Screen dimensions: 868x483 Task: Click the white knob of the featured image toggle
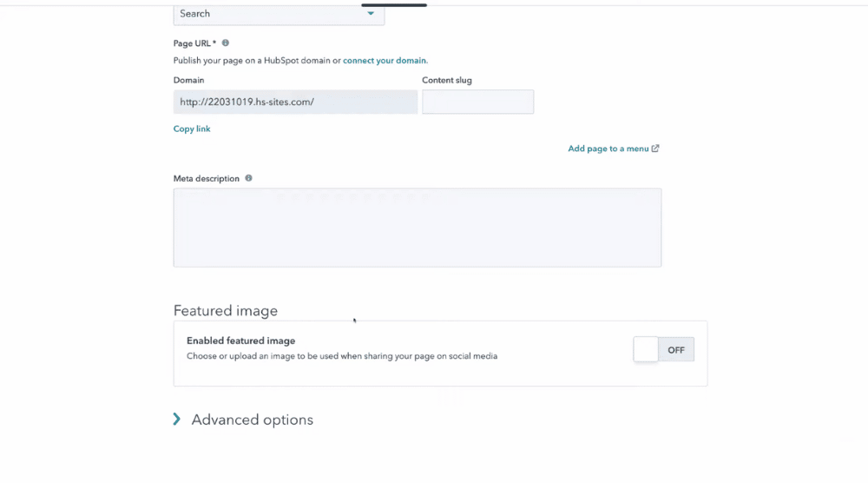(646, 349)
